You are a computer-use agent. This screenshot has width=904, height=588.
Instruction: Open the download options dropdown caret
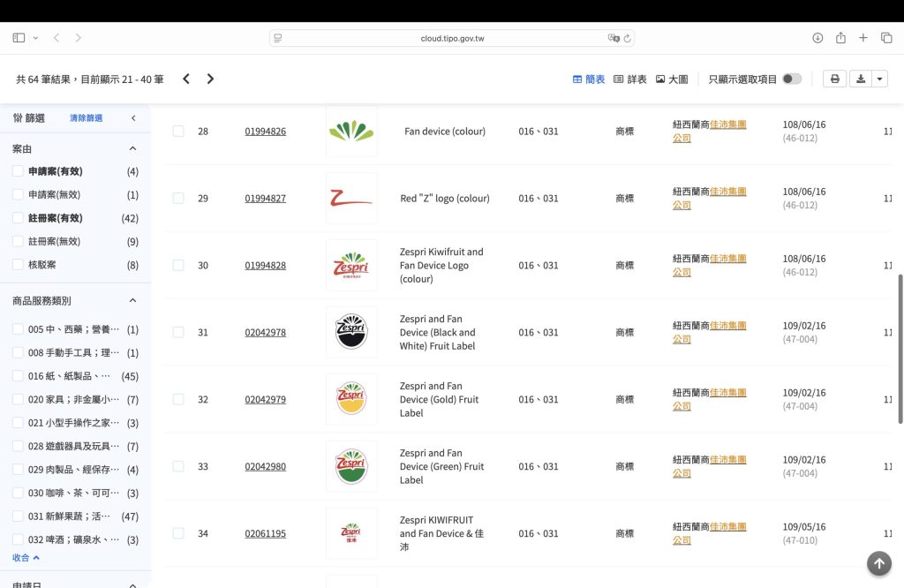click(x=880, y=79)
